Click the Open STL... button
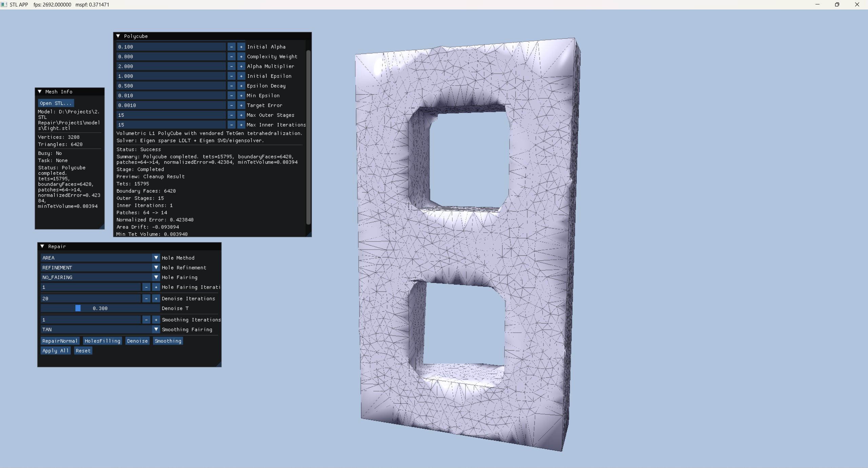 56,103
